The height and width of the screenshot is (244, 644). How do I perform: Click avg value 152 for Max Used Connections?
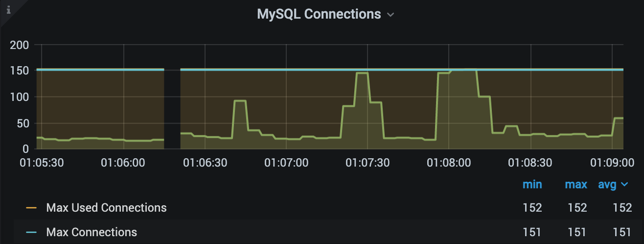[x=622, y=208]
